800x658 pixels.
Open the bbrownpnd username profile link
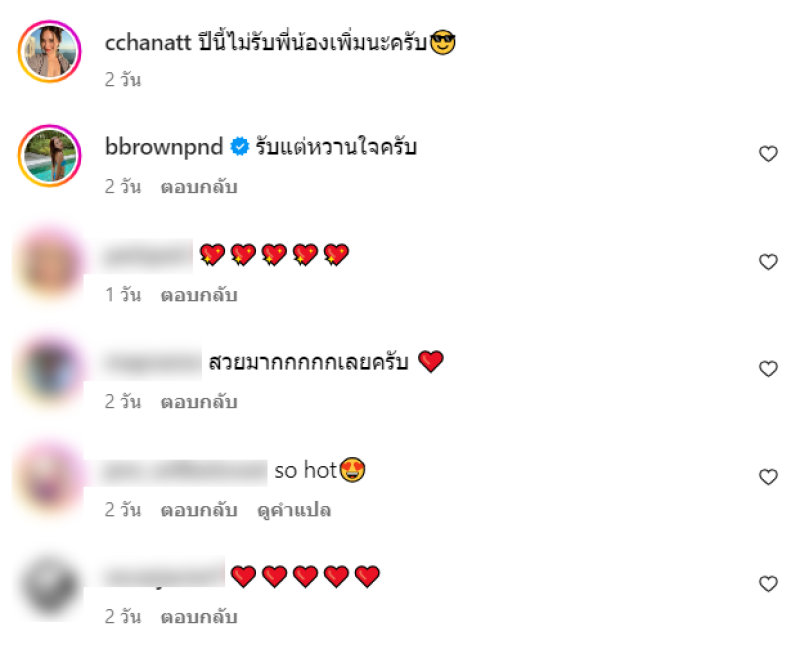click(x=164, y=147)
